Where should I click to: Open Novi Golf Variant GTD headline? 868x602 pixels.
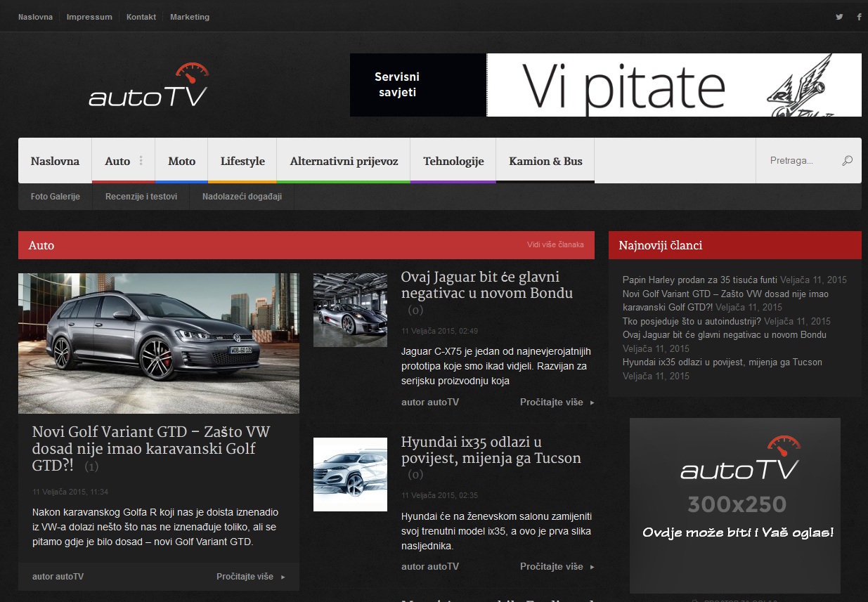tap(151, 448)
